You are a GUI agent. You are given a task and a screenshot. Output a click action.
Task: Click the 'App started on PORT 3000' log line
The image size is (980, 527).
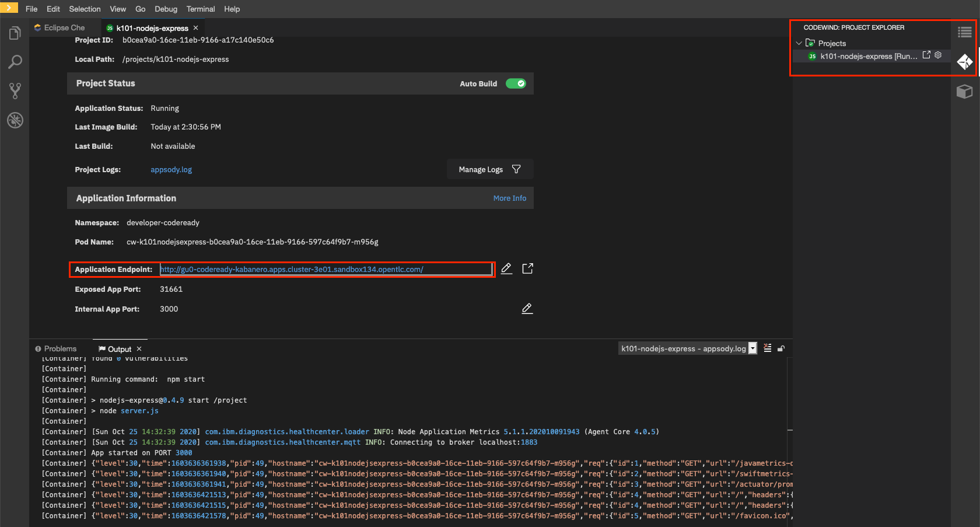click(x=142, y=453)
